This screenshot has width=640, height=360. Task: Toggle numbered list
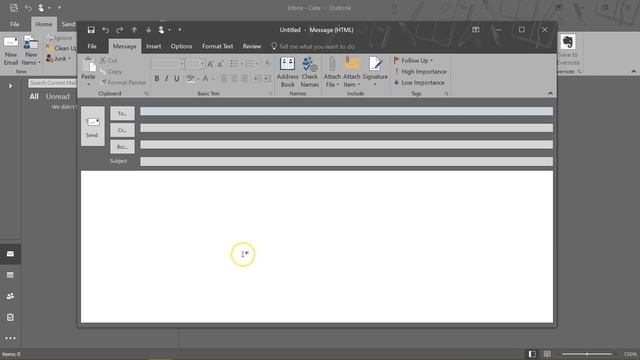249,64
